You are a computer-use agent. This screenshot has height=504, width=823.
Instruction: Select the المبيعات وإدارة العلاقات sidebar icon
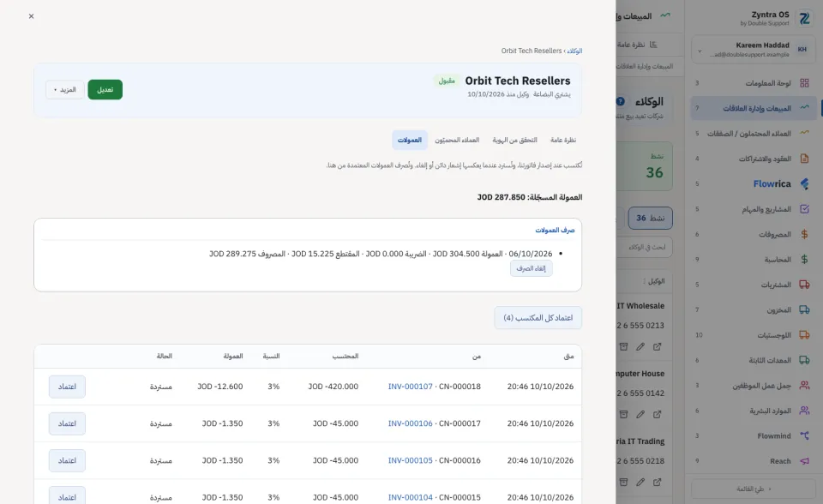(804, 108)
